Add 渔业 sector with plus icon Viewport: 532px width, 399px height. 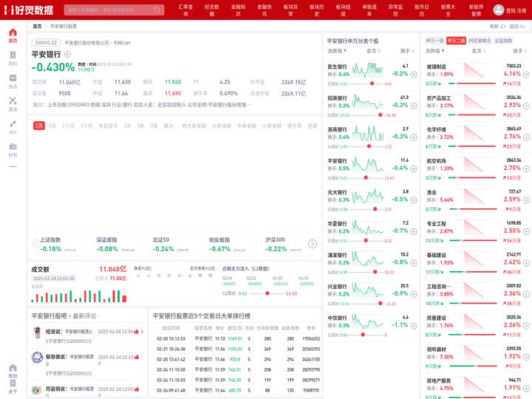pos(526,199)
